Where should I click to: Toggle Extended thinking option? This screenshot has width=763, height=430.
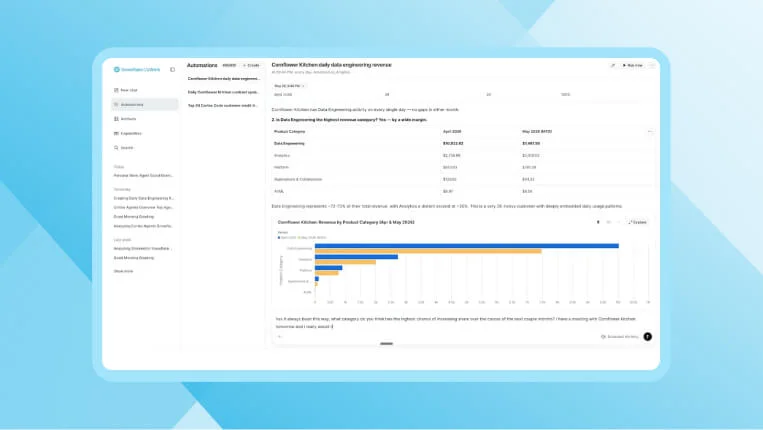coord(619,337)
